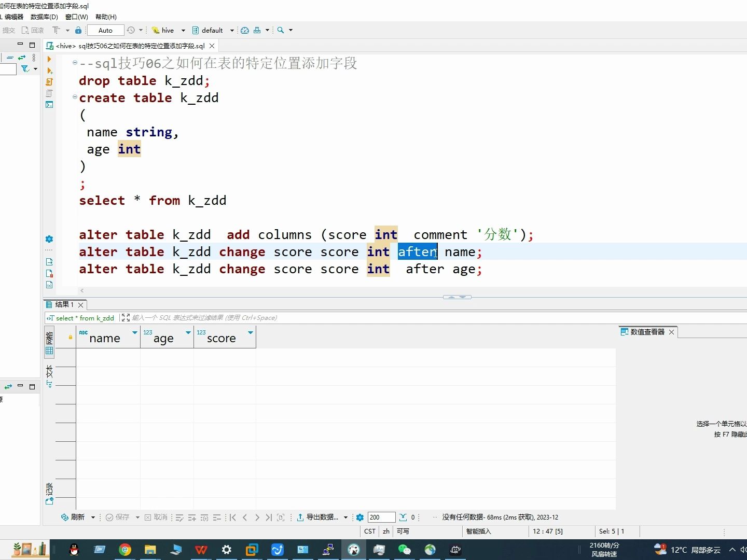
Task: Click the link-with-editor arrows icon in navigator
Action: [22, 58]
